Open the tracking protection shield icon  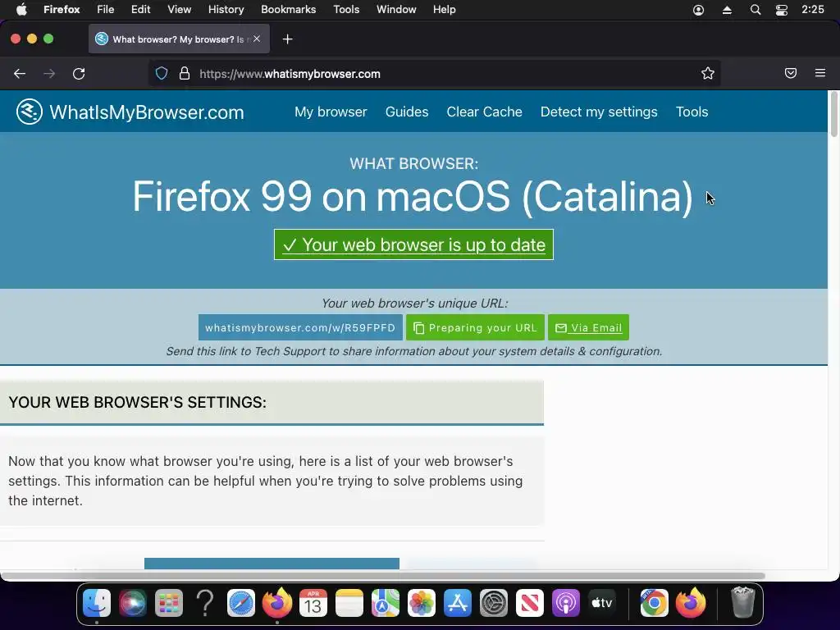pyautogui.click(x=162, y=73)
